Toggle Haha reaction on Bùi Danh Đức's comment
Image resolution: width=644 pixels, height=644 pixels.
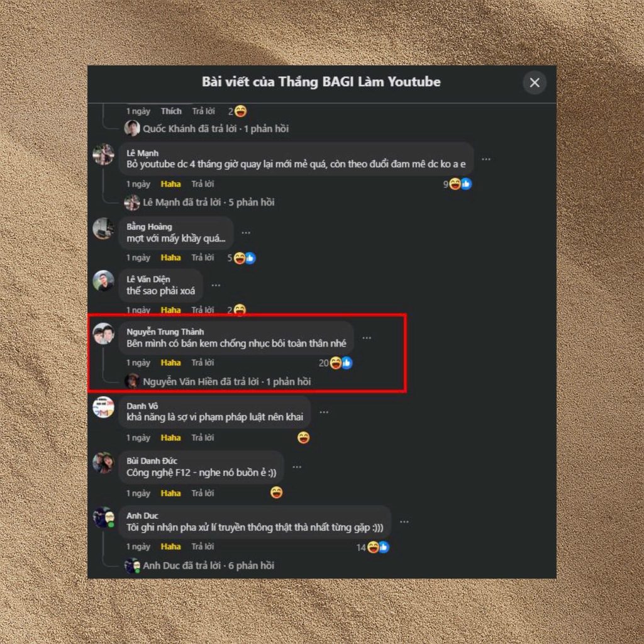tap(170, 493)
